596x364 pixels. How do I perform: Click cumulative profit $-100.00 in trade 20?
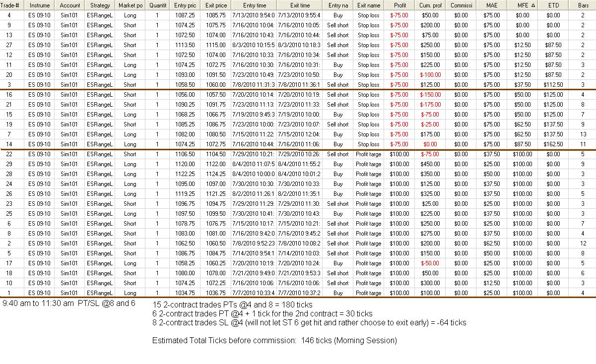click(x=430, y=75)
